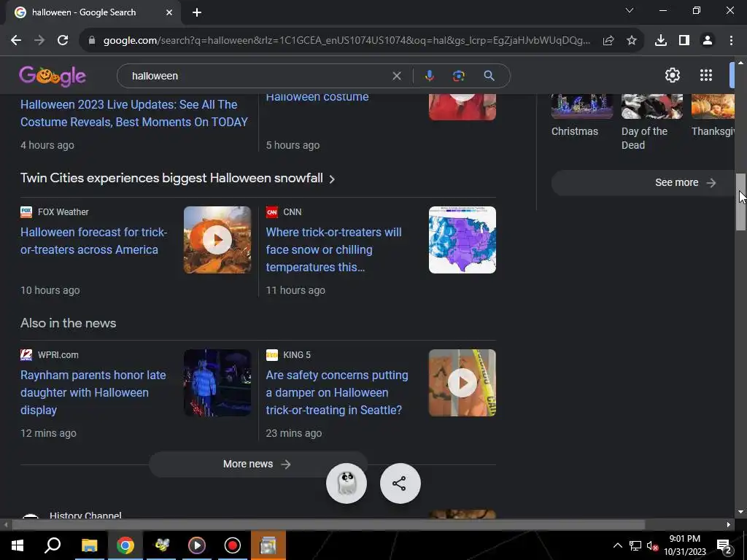Play the FOX Weather pumpkin video thumbnail
Viewport: 747px width, 560px height.
(217, 239)
